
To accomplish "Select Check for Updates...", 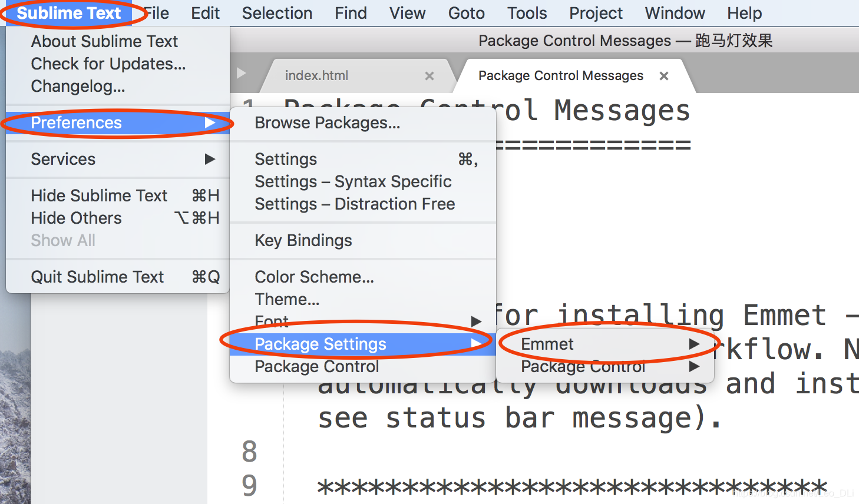I will (118, 64).
